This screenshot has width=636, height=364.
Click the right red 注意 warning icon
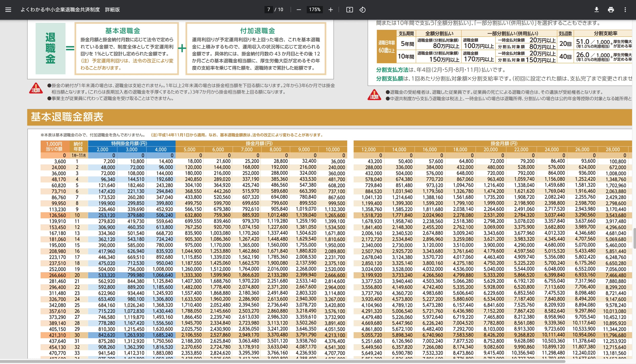coord(374,95)
